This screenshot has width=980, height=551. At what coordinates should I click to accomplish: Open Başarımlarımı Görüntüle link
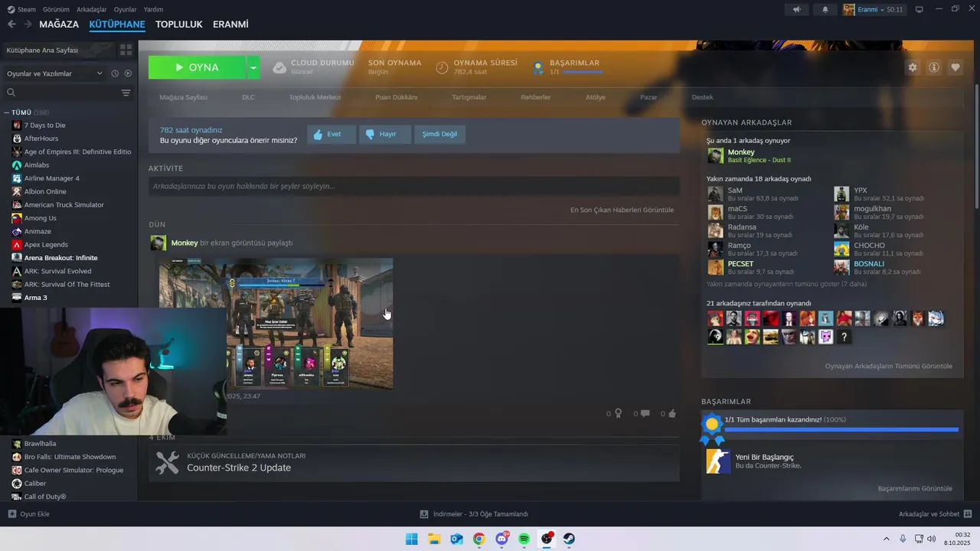(x=915, y=488)
